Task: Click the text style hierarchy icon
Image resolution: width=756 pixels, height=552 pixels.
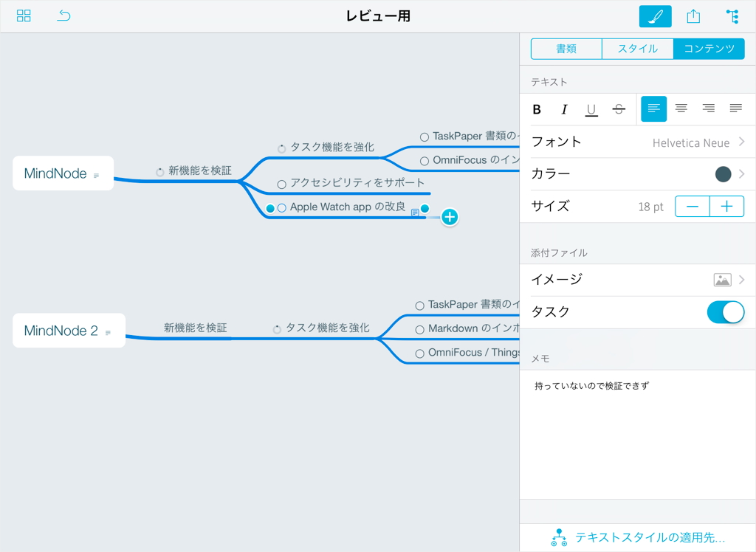Action: pos(559,537)
